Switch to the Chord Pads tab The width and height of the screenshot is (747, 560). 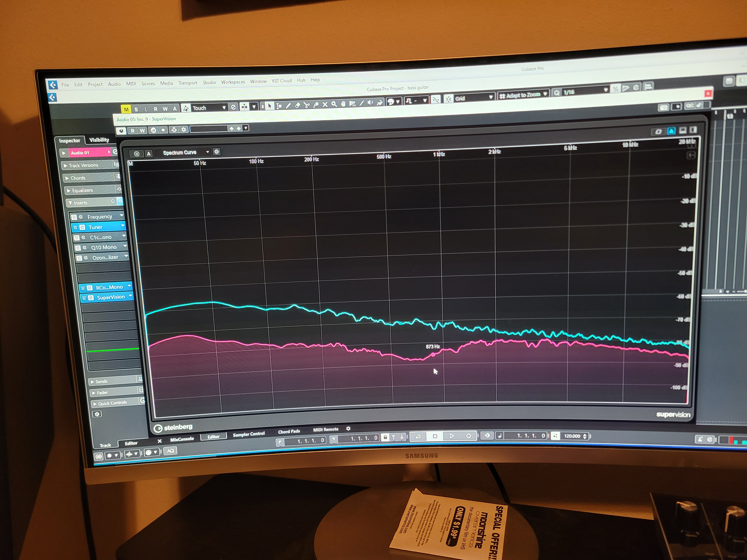289,431
